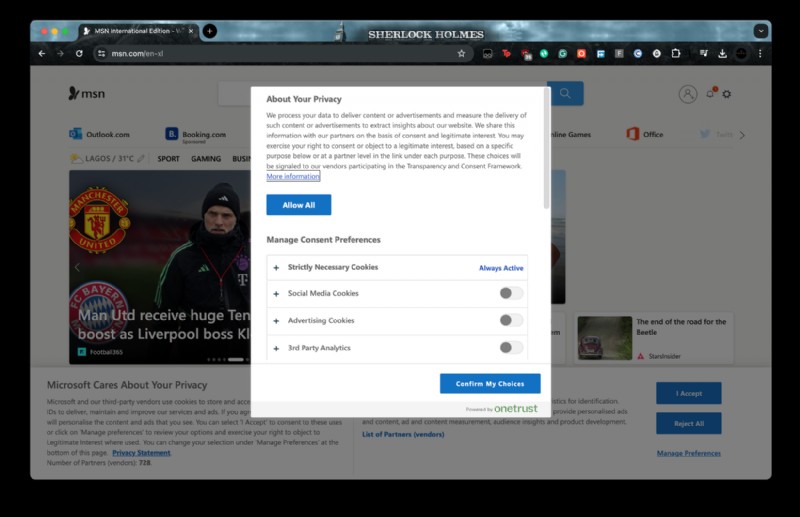Screen dimensions: 800x517
Task: Click the orange-red square extension icon
Action: (x=581, y=54)
